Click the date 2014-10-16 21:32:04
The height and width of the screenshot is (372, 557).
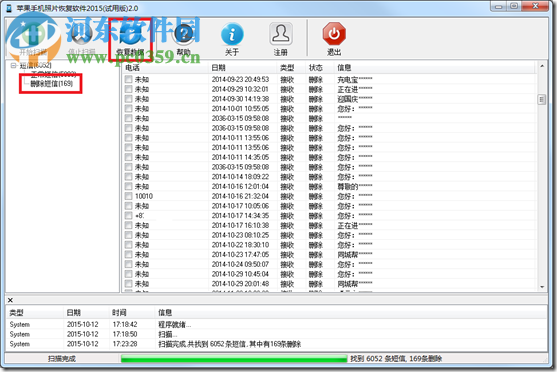point(240,196)
